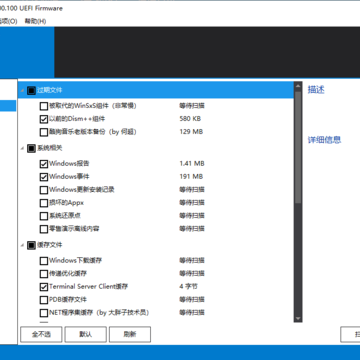Select the 系统相关 group label

[49, 148]
